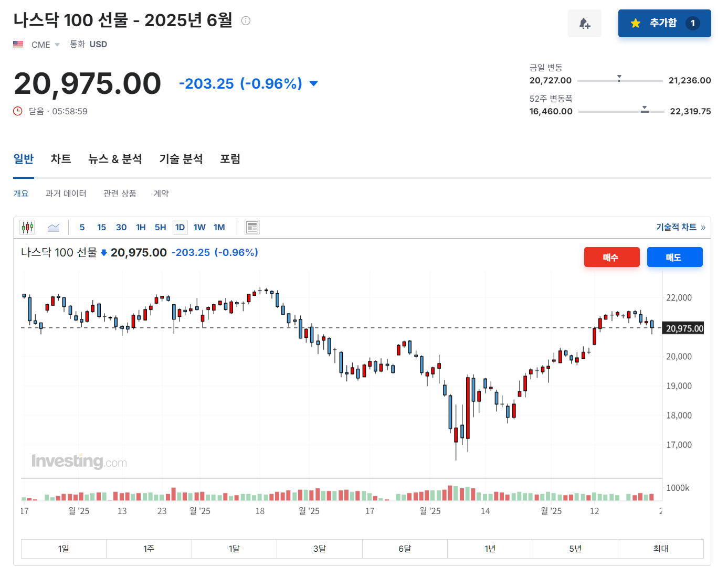Expand the CME exchange dropdown

click(57, 45)
